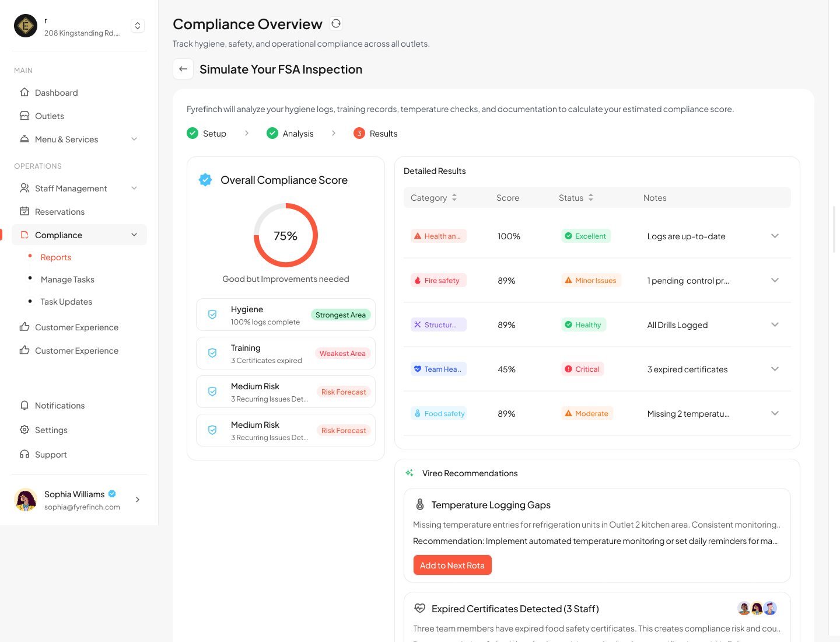This screenshot has width=840, height=642.
Task: Expand the Team Health row marked Critical
Action: pos(775,369)
